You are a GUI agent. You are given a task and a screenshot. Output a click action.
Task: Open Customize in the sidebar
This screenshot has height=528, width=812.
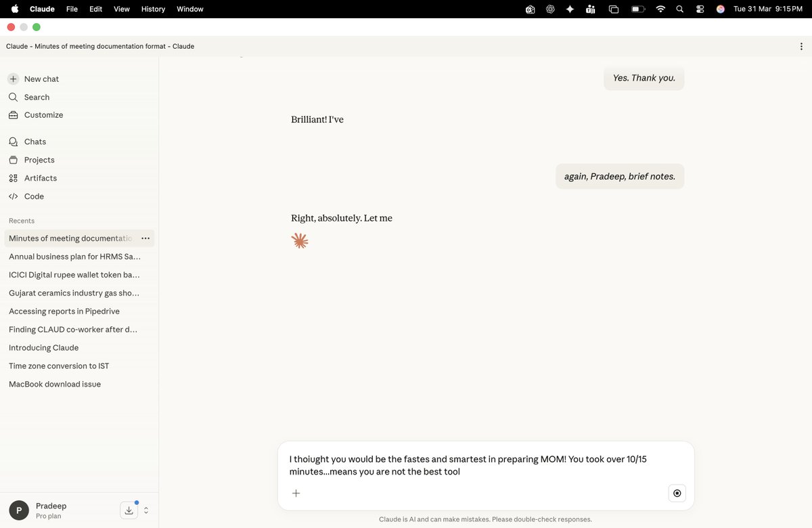click(x=36, y=115)
